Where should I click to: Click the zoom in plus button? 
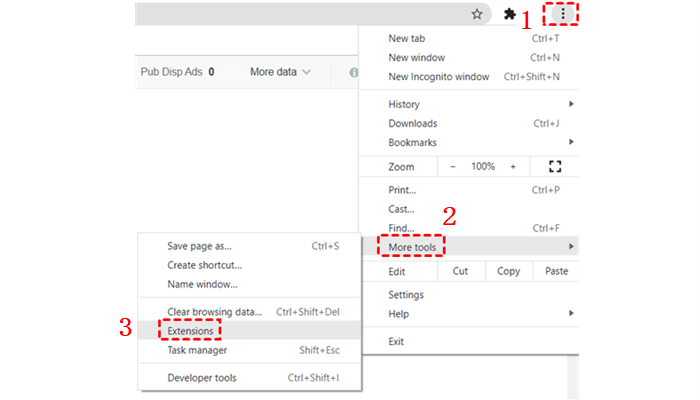[513, 166]
